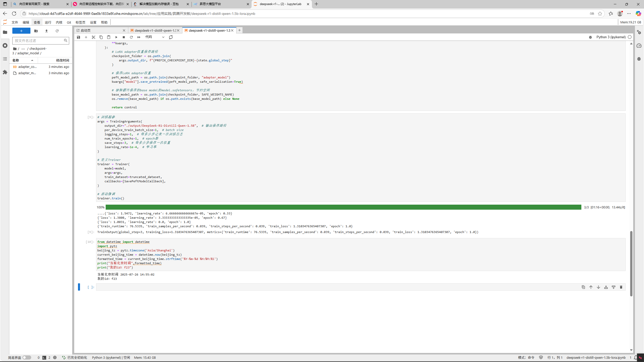Toggle the simple interface switch

click(27, 357)
